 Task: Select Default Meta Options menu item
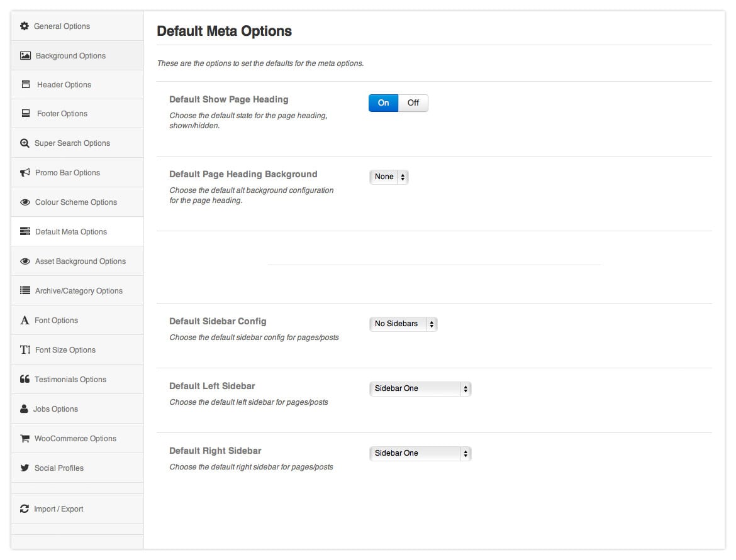point(77,232)
